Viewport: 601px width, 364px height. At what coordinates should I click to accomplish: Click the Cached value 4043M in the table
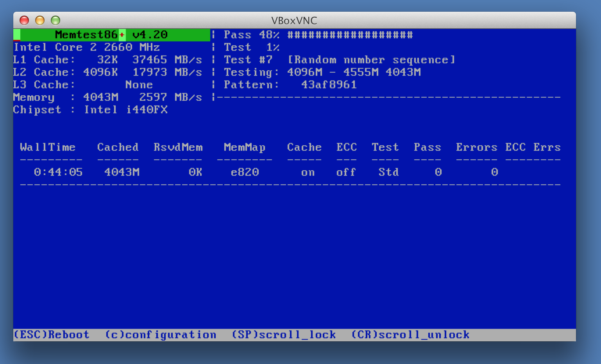[122, 172]
